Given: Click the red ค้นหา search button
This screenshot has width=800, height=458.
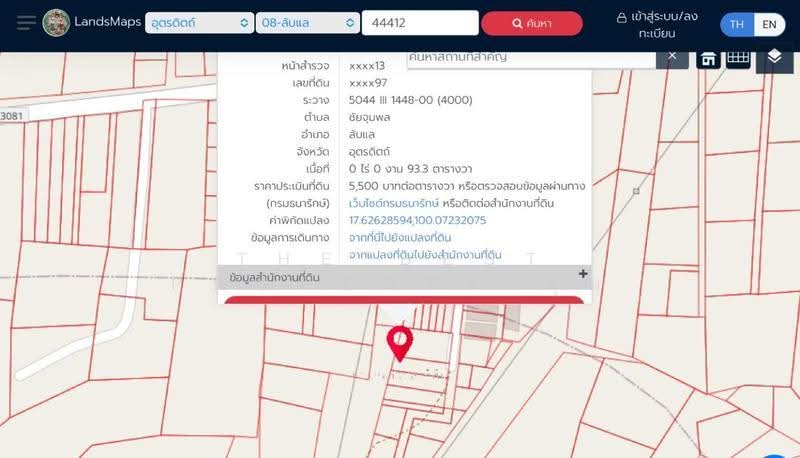Looking at the screenshot, I should point(532,23).
